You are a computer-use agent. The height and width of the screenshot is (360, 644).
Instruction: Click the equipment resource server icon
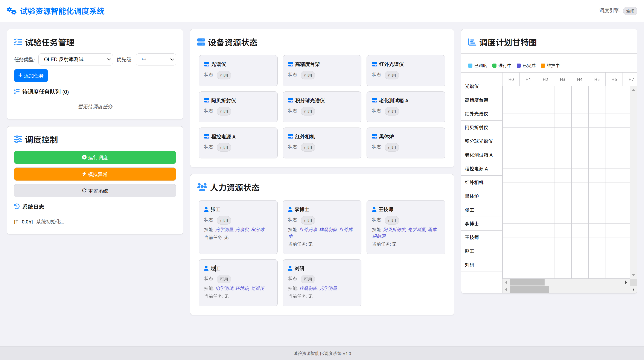coord(201,42)
